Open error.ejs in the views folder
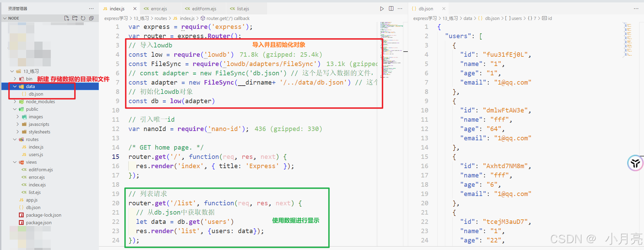The width and height of the screenshot is (644, 250). click(37, 177)
